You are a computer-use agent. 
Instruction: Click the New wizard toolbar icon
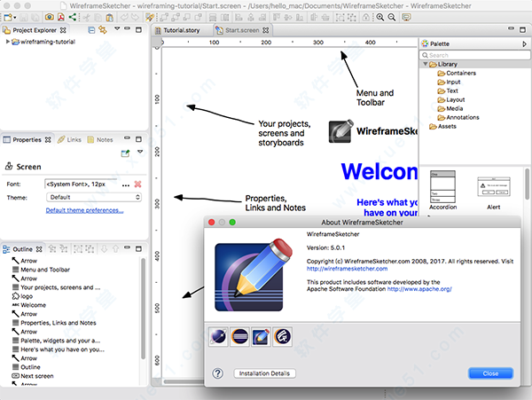8,18
